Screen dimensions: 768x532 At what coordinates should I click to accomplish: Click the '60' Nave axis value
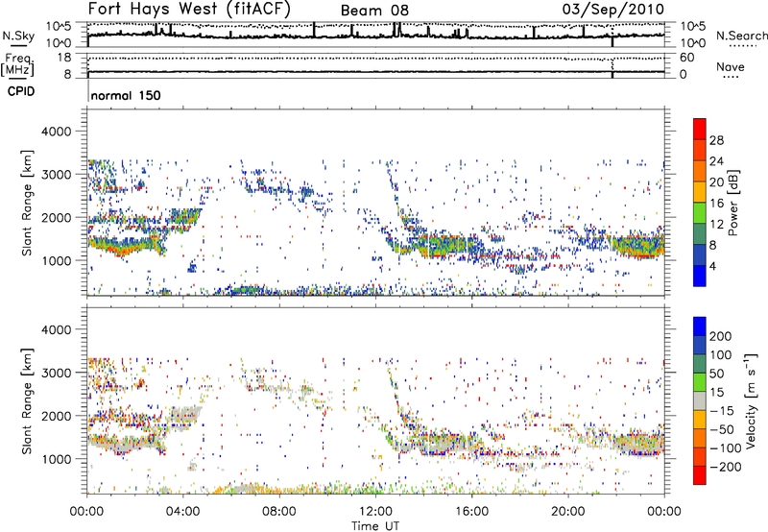[x=687, y=58]
